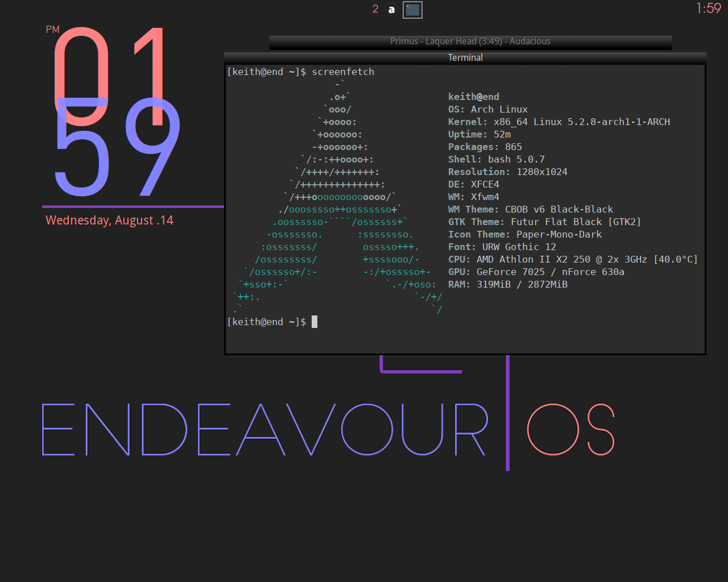This screenshot has width=728, height=582.
Task: Click the 'screenfetch' command text
Action: 343,72
